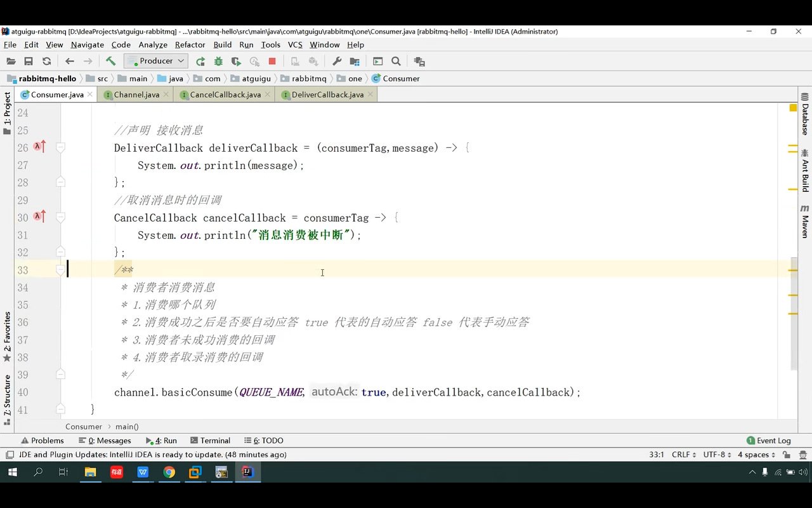The image size is (812, 508).
Task: Switch to the CancelCallback.java tab
Action: click(x=225, y=95)
